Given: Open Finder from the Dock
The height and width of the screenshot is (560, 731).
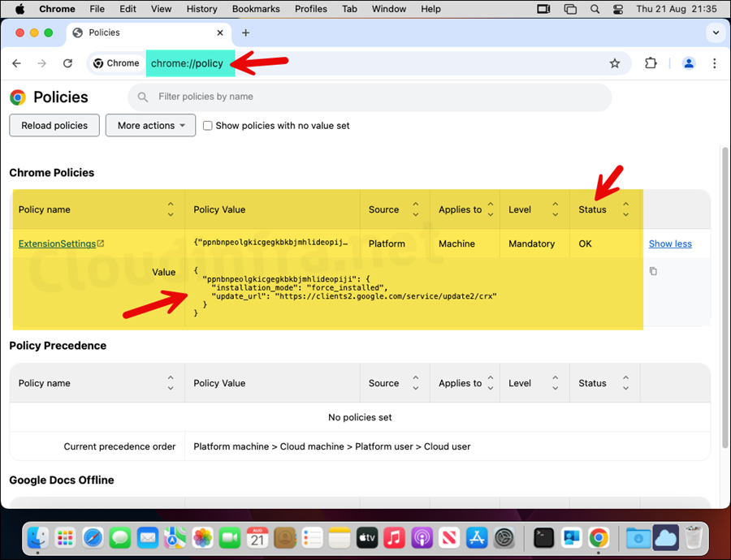Looking at the screenshot, I should pyautogui.click(x=38, y=537).
